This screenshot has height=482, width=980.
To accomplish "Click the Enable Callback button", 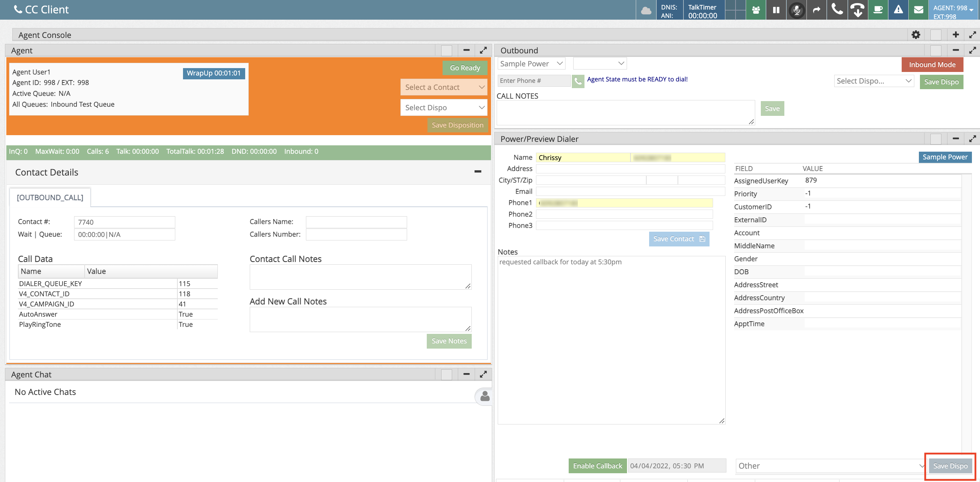I will [597, 466].
